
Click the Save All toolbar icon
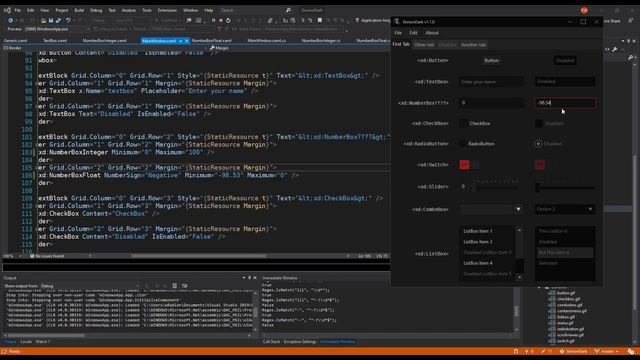pos(58,20)
